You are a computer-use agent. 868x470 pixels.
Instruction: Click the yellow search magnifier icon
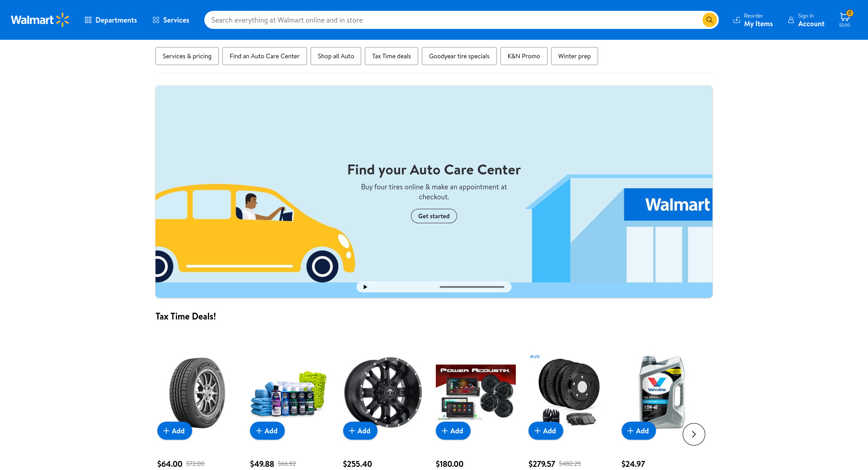coord(709,20)
